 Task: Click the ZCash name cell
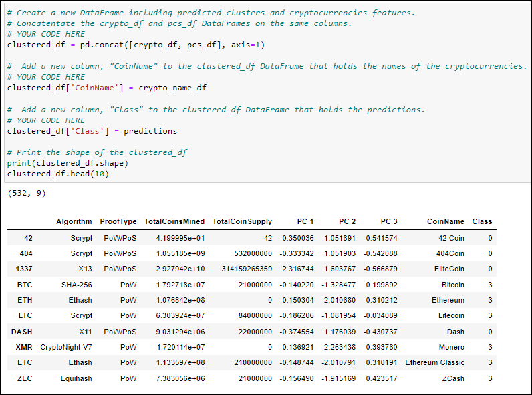[453, 378]
